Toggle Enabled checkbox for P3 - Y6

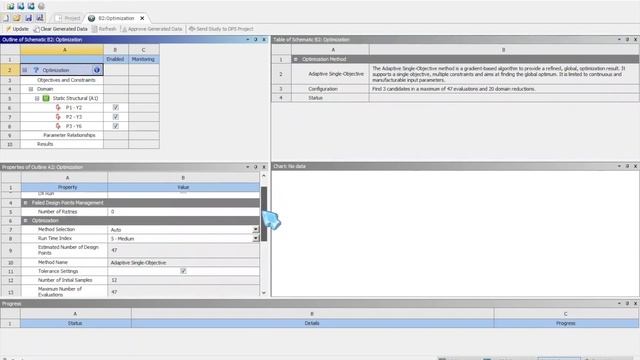[116, 126]
